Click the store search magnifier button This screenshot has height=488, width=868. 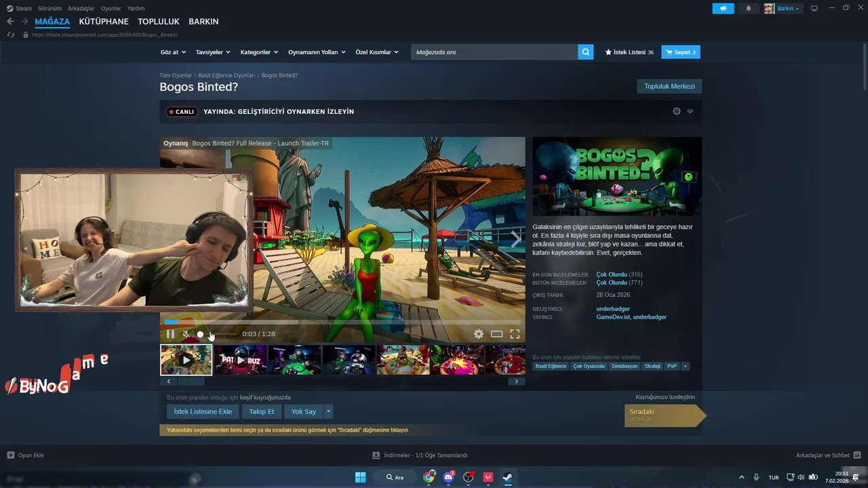[585, 52]
